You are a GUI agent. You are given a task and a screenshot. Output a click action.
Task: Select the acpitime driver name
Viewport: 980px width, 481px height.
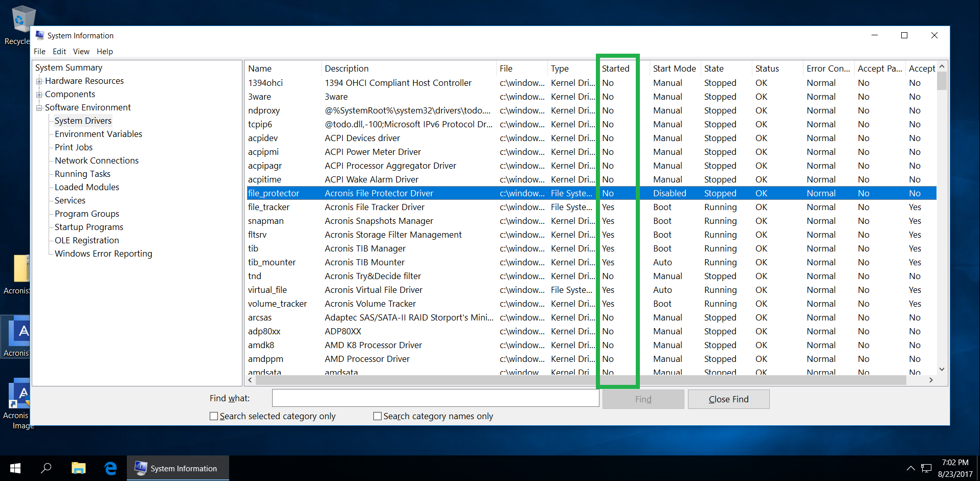[x=264, y=179]
